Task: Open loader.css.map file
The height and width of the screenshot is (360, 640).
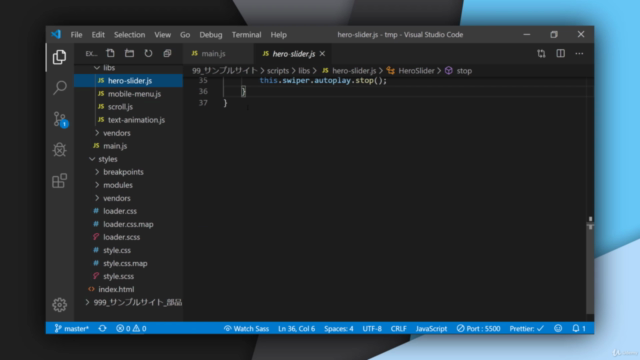Action: (128, 224)
